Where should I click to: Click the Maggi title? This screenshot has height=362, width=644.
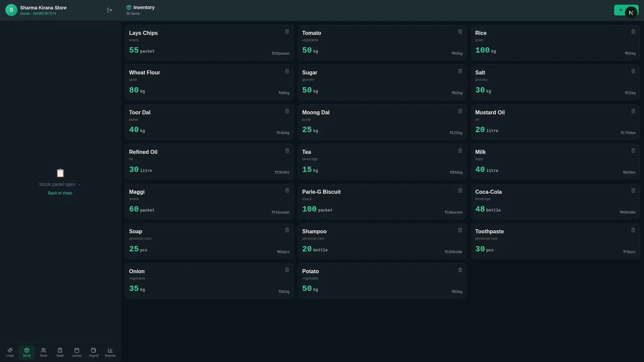(x=137, y=192)
